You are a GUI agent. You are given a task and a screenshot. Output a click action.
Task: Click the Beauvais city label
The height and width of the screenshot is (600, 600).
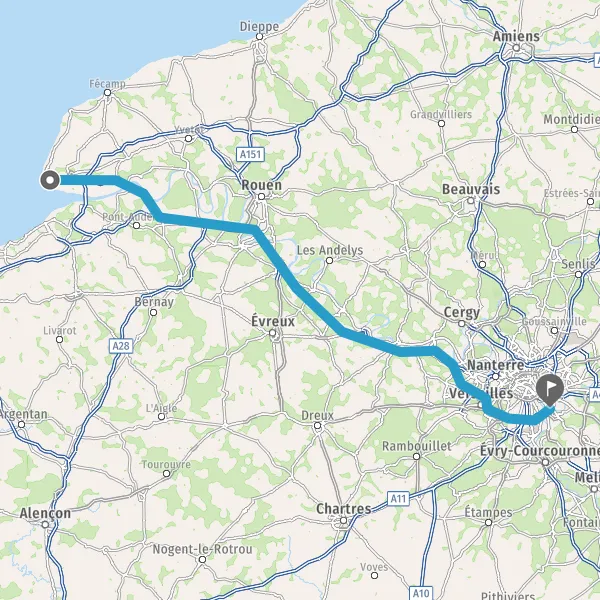(x=471, y=189)
